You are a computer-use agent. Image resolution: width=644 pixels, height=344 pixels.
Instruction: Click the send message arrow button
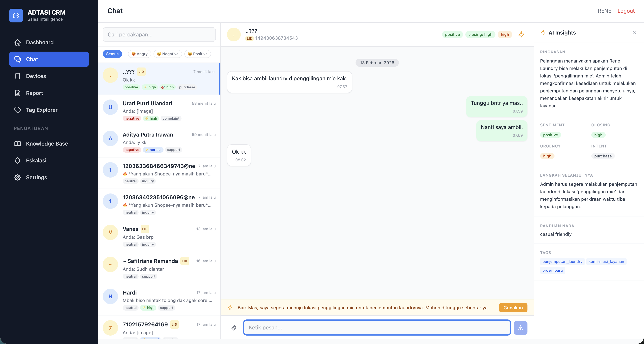tap(520, 328)
